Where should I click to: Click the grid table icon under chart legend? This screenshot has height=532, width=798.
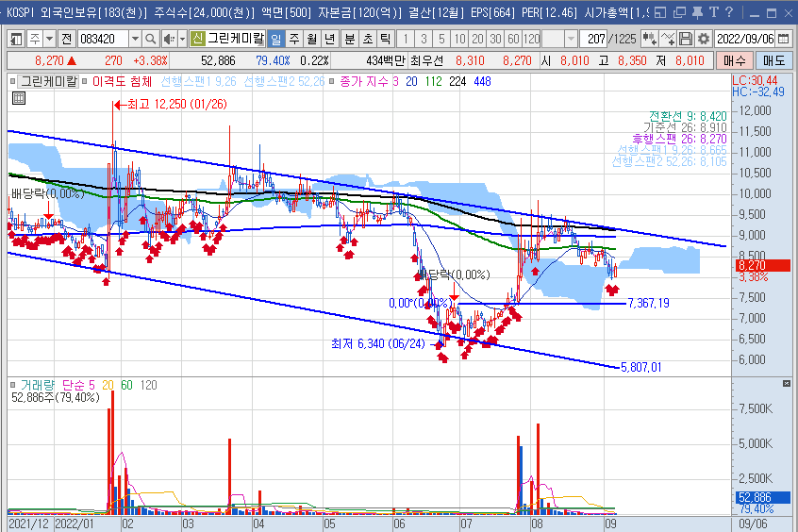19,98
